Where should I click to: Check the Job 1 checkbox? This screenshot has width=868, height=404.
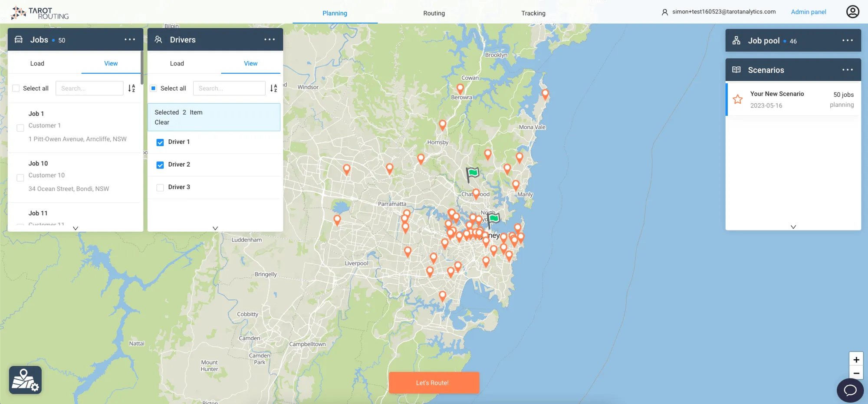(20, 128)
